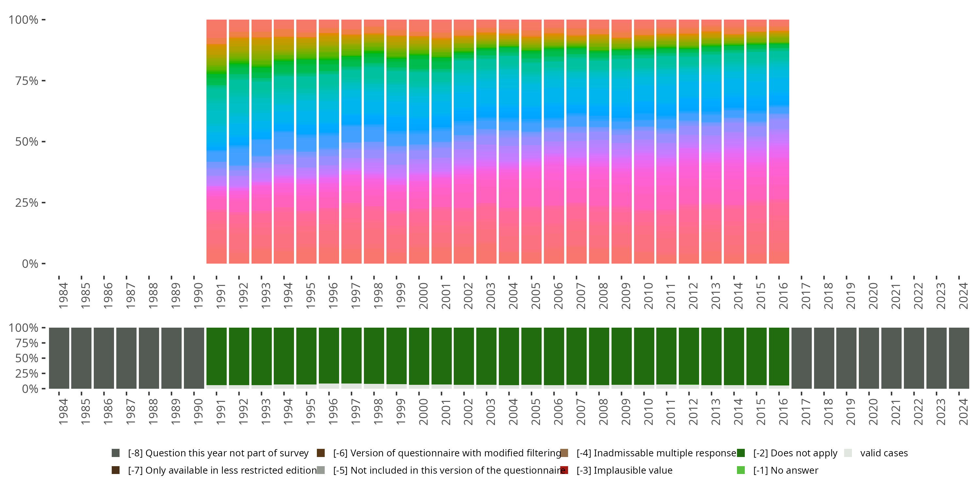The height and width of the screenshot is (490, 980).
Task: Click the "[-2] Does not apply" legend text
Action: [795, 453]
